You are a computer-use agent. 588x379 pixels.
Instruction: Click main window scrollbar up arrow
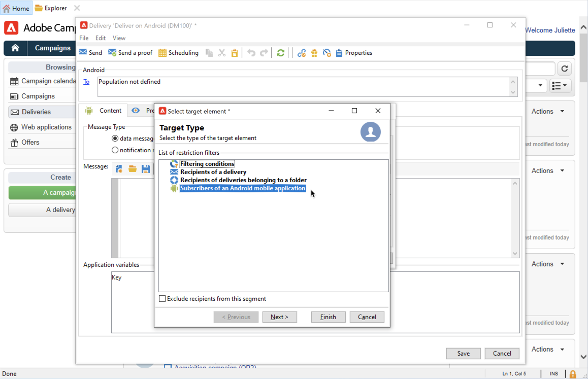pos(583,27)
